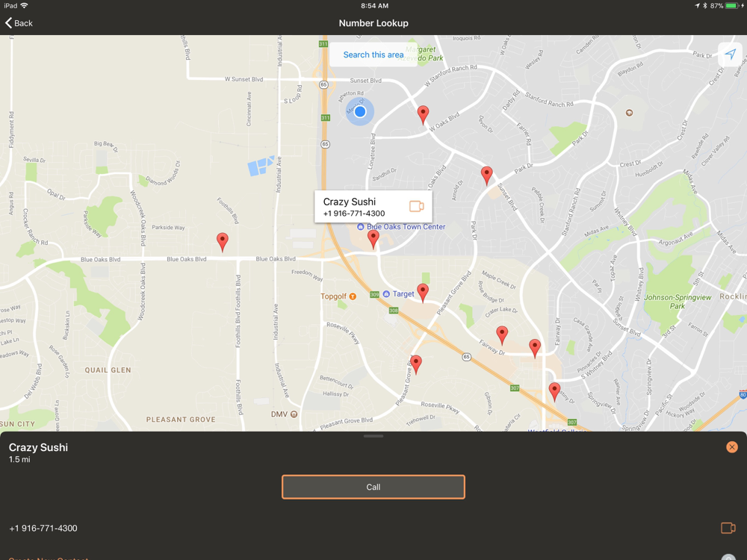Tap Crazy Sushi title in bottom panel
The height and width of the screenshot is (560, 747).
coord(38,447)
